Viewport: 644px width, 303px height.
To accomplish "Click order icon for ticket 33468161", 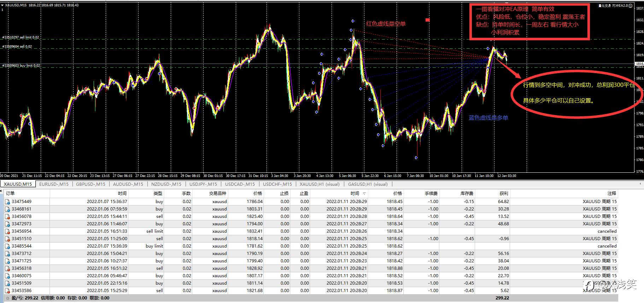I will pos(7,209).
